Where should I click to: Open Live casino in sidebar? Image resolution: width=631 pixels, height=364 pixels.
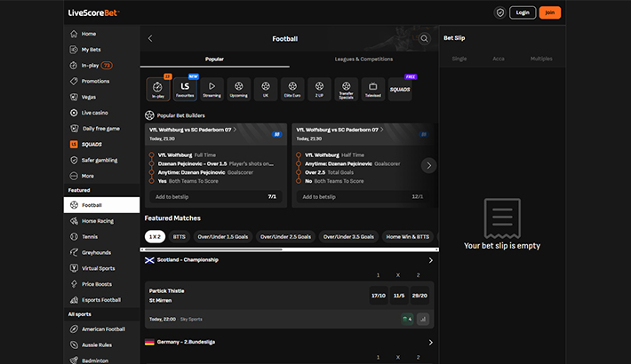pos(101,113)
